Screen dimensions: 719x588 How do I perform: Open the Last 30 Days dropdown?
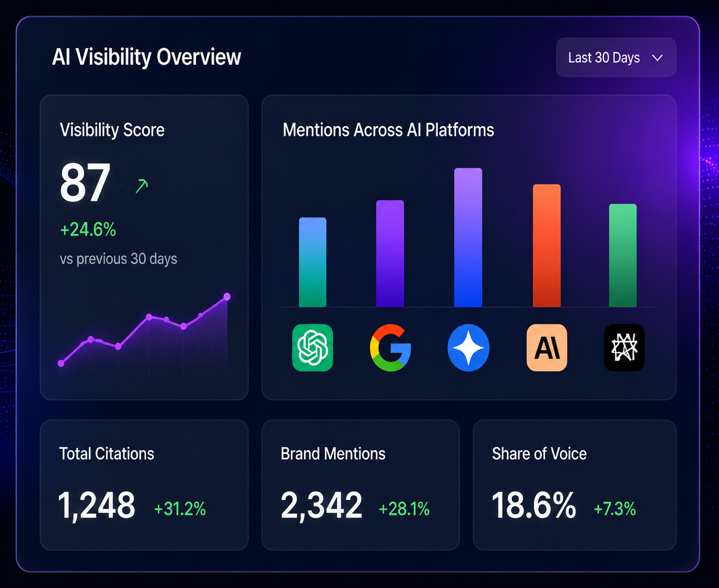click(616, 58)
